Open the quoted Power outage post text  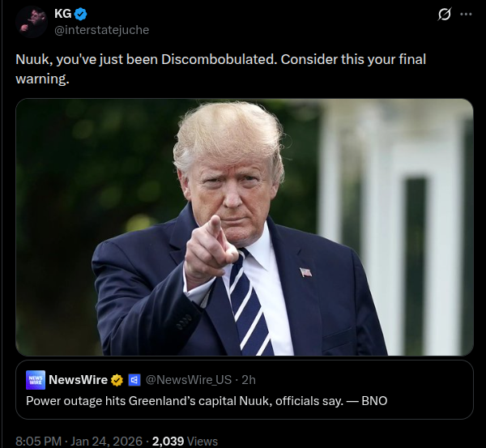(207, 401)
